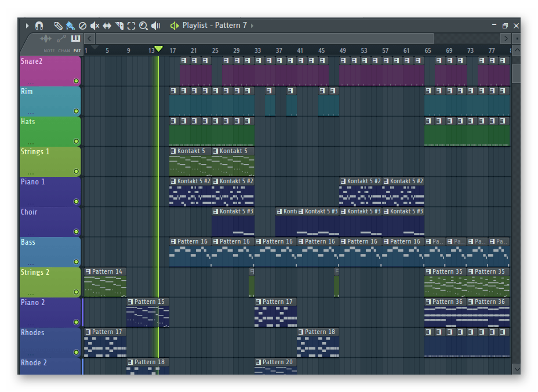This screenshot has width=538, height=392.
Task: Select the Delete tool
Action: (x=82, y=26)
